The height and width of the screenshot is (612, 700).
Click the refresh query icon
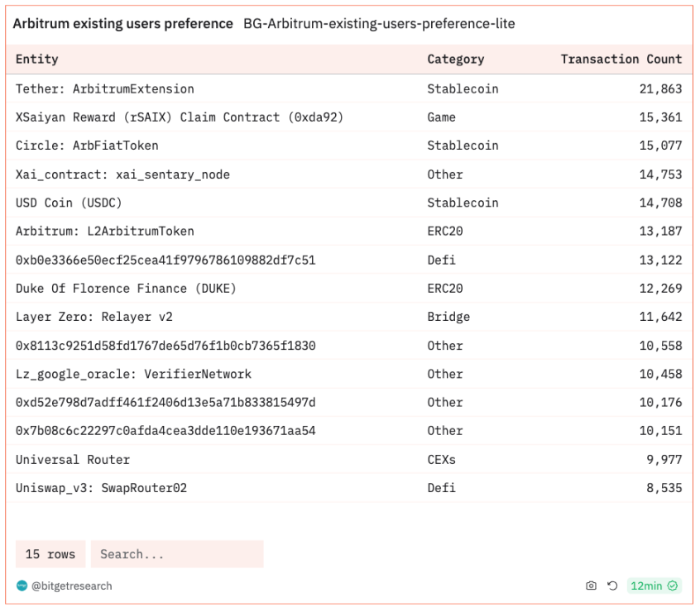tap(612, 586)
